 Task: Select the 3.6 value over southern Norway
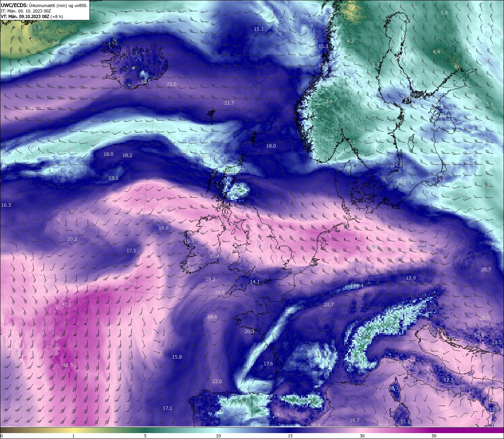pos(329,102)
